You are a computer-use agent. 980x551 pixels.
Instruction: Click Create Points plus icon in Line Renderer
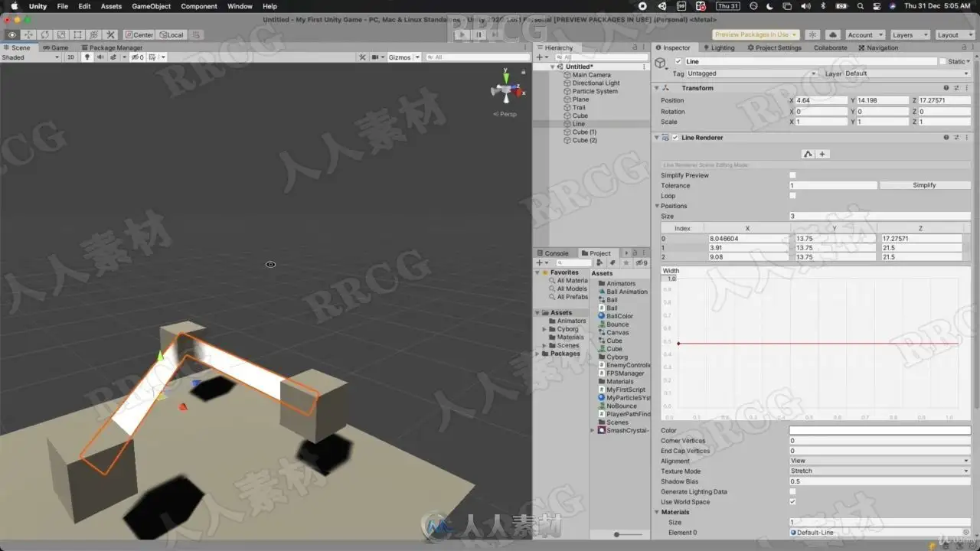822,154
